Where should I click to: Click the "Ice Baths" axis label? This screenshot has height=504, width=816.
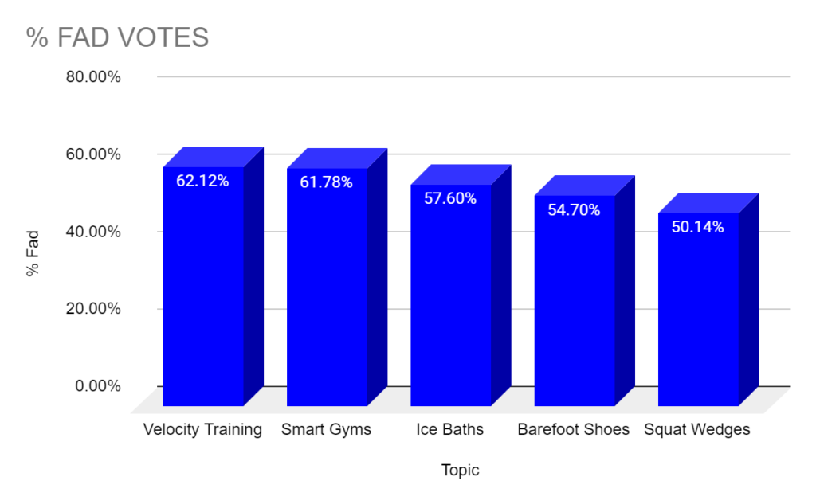pyautogui.click(x=449, y=429)
